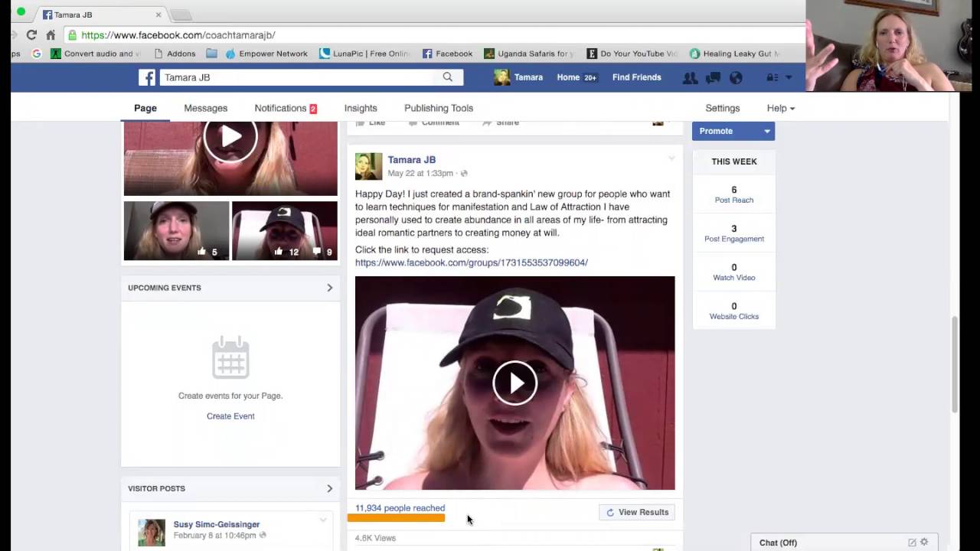Click Find Friends link
This screenshot has width=980, height=551.
coord(637,77)
